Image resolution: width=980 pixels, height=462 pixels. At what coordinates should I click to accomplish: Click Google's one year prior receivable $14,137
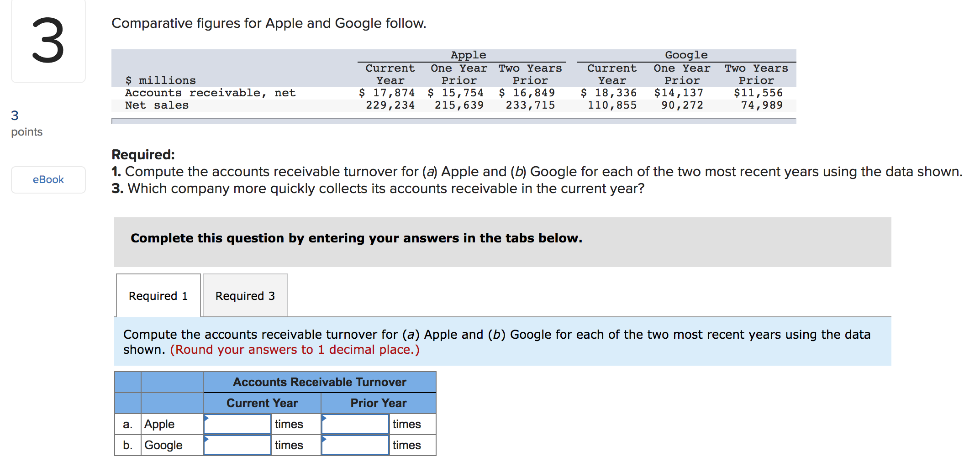coord(679,93)
